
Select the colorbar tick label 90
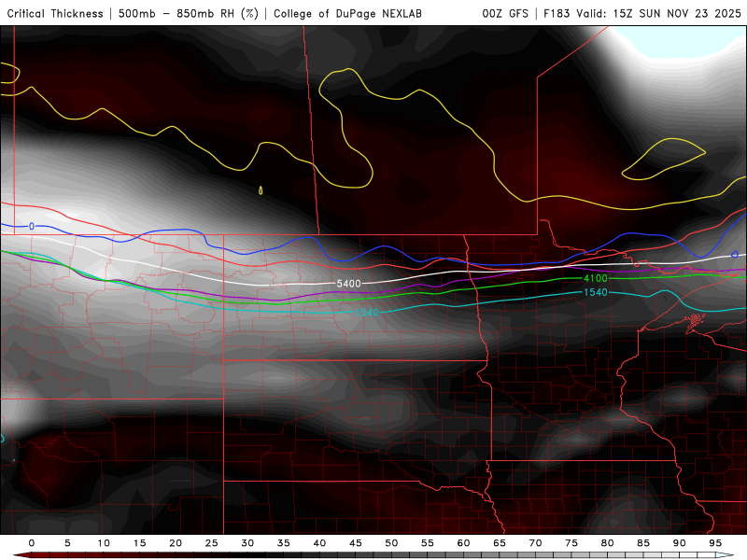(679, 543)
